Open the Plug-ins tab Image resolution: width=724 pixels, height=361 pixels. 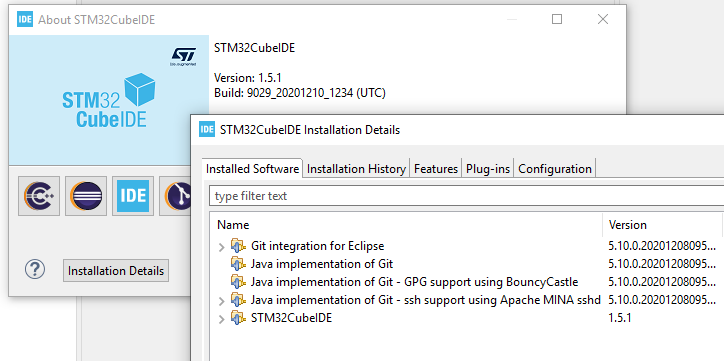pos(488,168)
